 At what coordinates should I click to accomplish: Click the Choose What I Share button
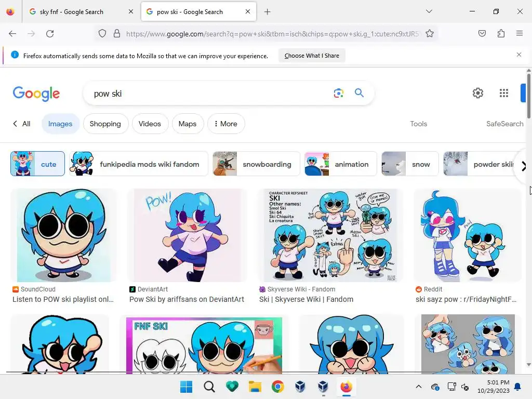(x=312, y=56)
